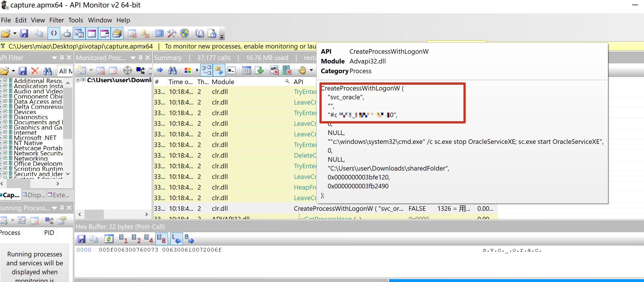Open the Edit menu
The height and width of the screenshot is (282, 644).
21,20
